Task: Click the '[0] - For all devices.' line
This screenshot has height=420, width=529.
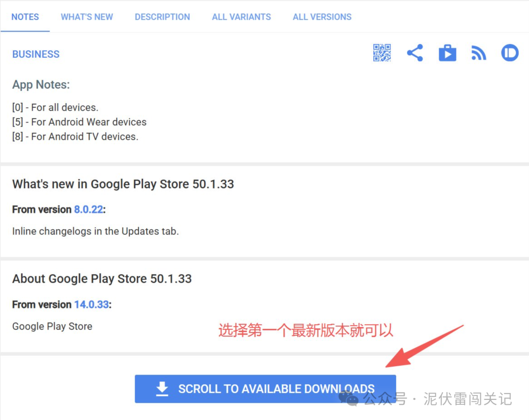Action: tap(55, 108)
